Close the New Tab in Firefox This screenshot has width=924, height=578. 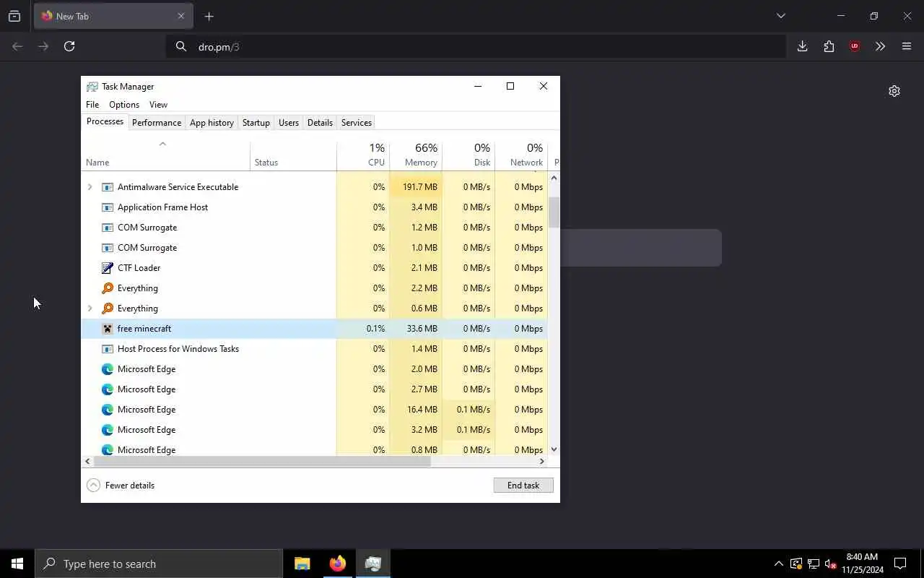coord(181,16)
